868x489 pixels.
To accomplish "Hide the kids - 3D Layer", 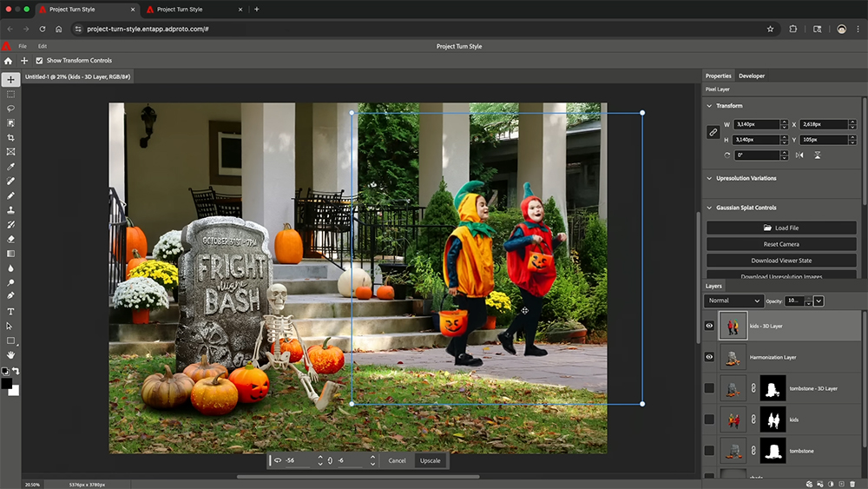I will pyautogui.click(x=709, y=326).
